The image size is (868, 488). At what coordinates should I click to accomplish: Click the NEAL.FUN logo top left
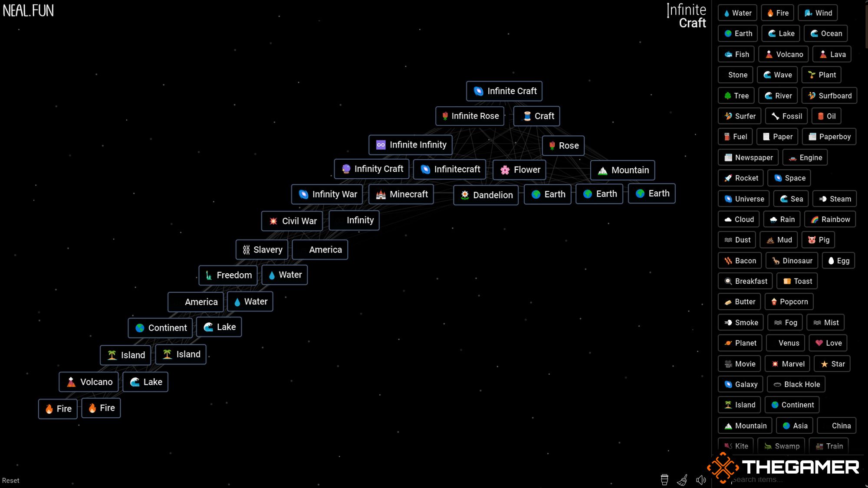point(29,10)
